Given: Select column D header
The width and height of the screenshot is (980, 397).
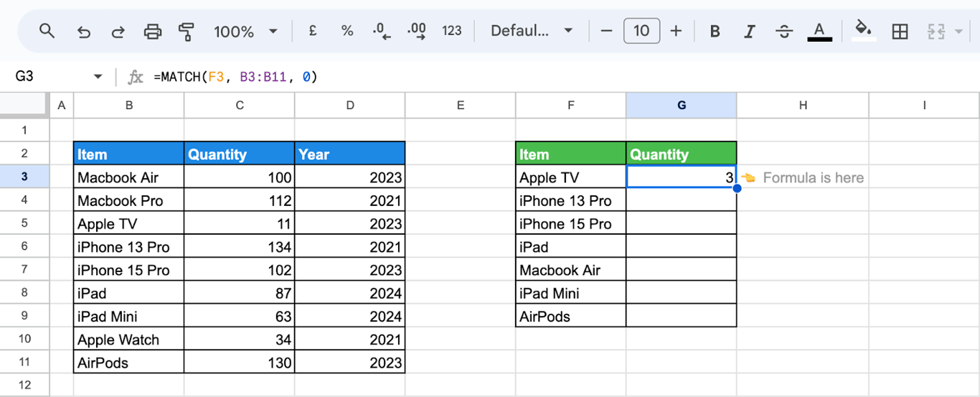Looking at the screenshot, I should (350, 106).
